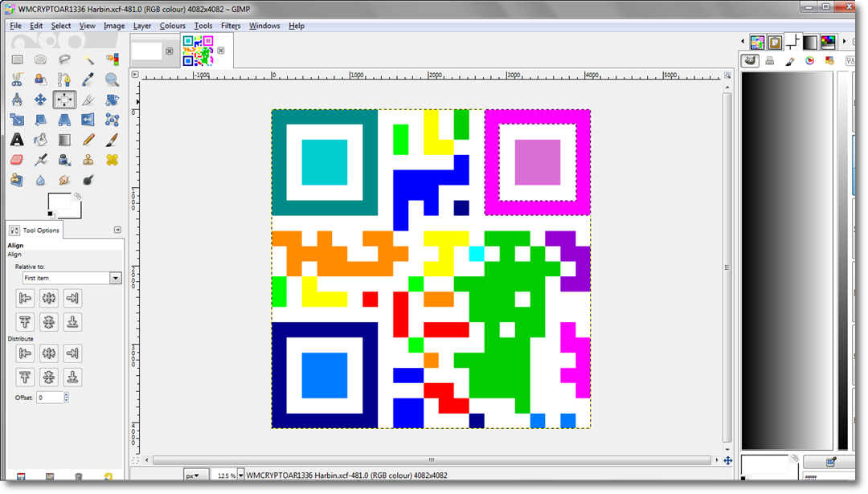Switch to GIMP colour selector in Colours dock
Image resolution: width=868 pixels, height=494 pixels.
click(750, 61)
